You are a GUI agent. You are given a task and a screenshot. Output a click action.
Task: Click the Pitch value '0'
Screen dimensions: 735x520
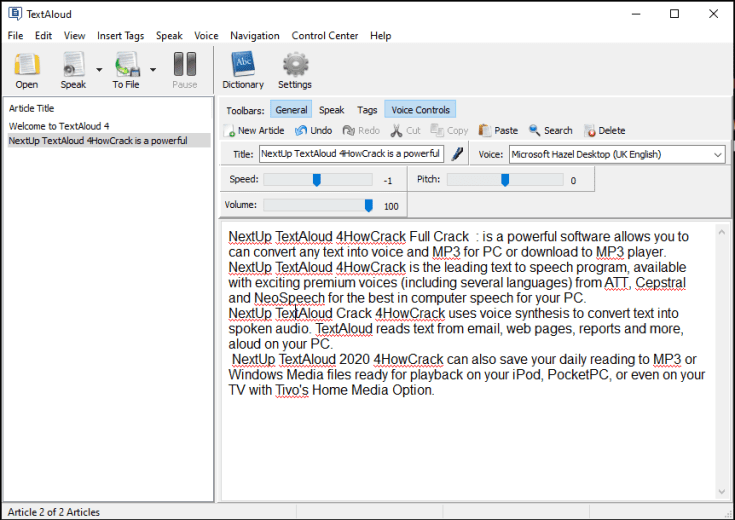(x=573, y=181)
